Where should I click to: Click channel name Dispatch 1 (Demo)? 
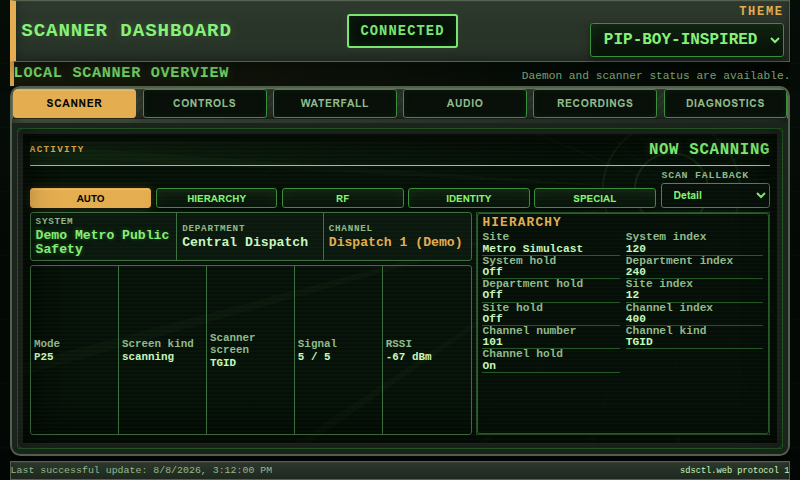coord(395,242)
